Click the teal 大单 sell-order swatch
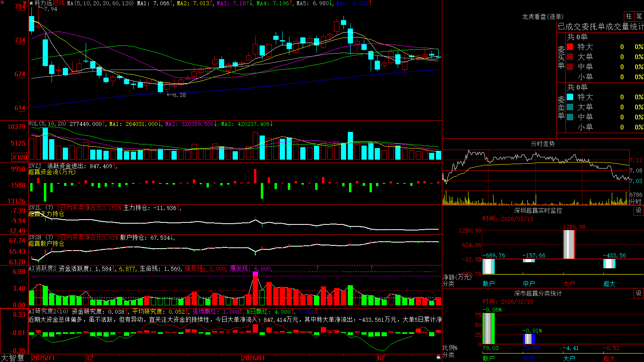Image resolution: width=644 pixels, height=362 pixels. [570, 107]
